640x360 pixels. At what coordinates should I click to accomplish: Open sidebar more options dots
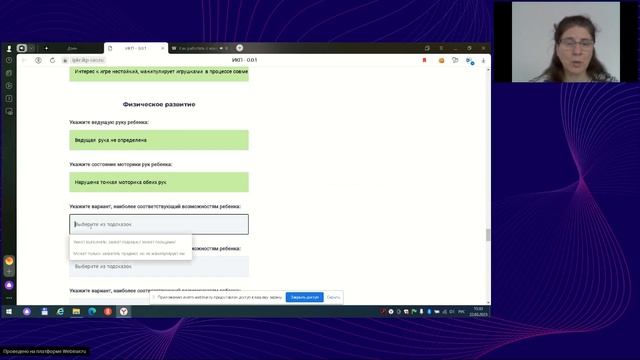[9, 298]
